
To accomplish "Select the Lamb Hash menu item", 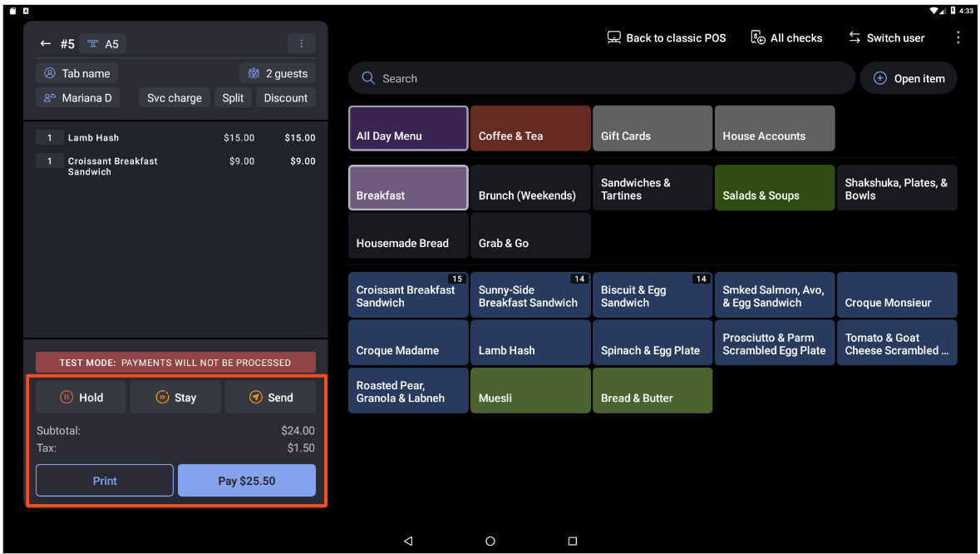I will pos(530,342).
